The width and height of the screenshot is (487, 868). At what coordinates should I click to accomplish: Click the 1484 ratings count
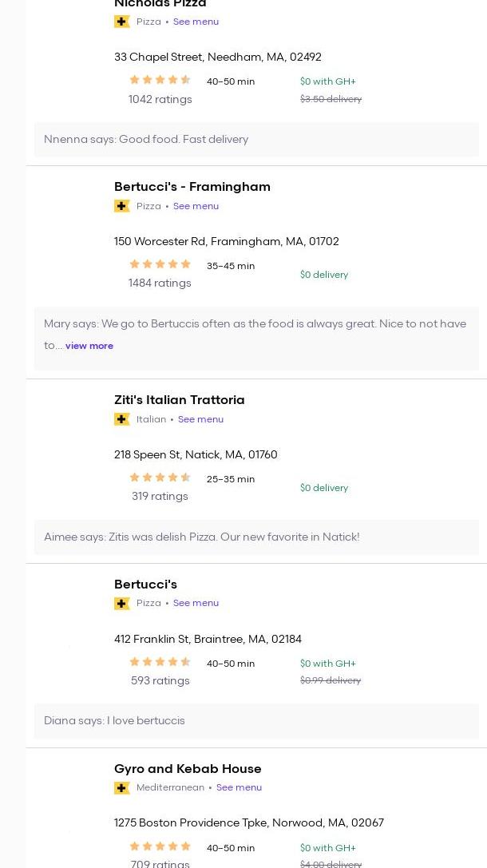[160, 283]
